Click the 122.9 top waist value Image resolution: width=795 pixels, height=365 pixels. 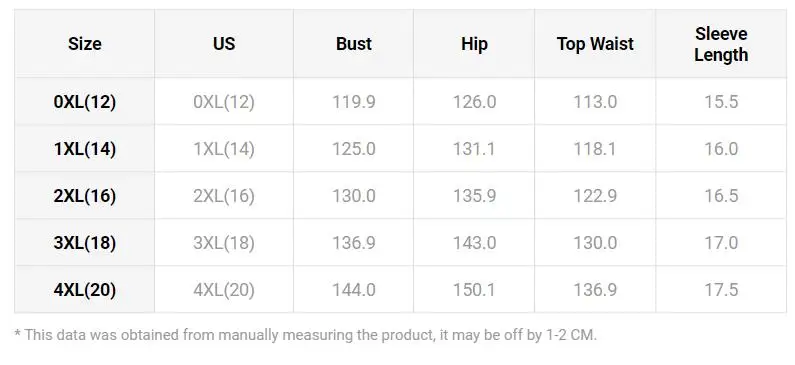[x=595, y=196]
